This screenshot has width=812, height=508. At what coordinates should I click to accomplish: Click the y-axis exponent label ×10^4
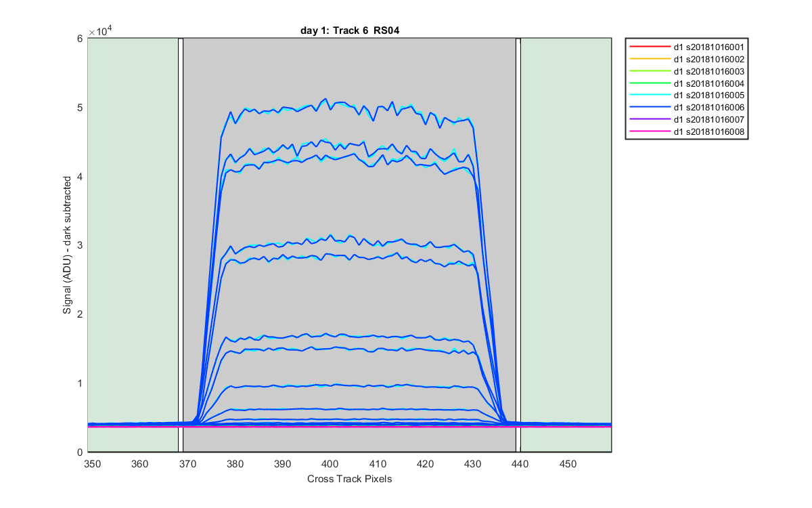(x=99, y=32)
